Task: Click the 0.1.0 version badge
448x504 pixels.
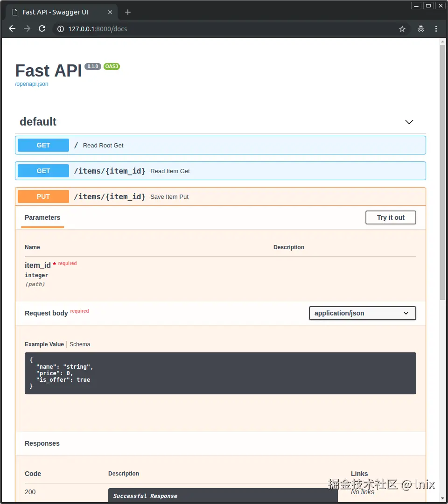Action: [92, 66]
